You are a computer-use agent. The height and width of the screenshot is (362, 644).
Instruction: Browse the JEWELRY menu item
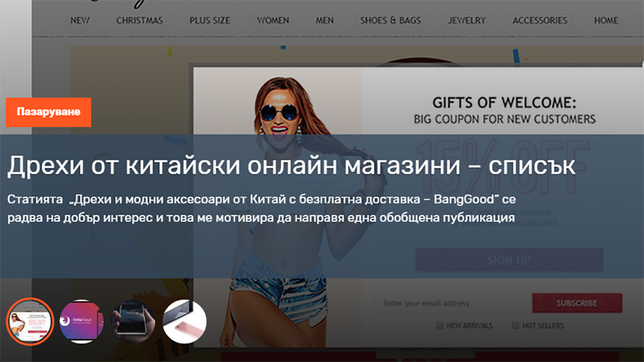467,20
